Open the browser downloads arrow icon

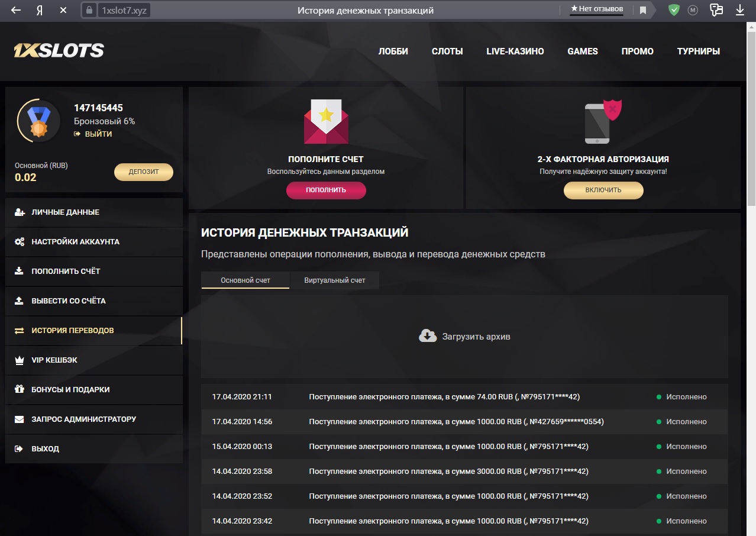pos(739,10)
